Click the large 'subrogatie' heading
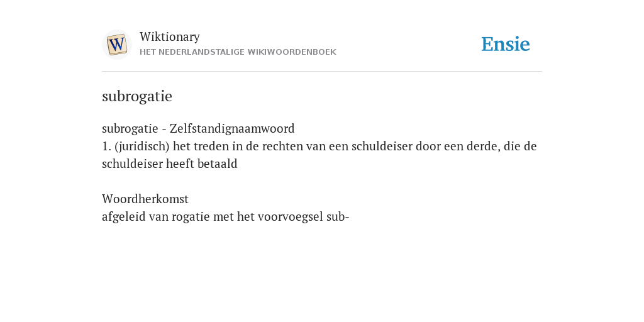This screenshot has height=322, width=644. point(136,96)
